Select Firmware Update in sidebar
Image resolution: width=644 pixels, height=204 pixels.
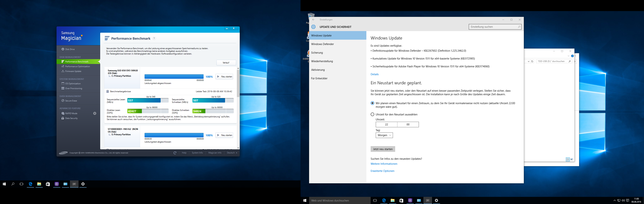73,71
